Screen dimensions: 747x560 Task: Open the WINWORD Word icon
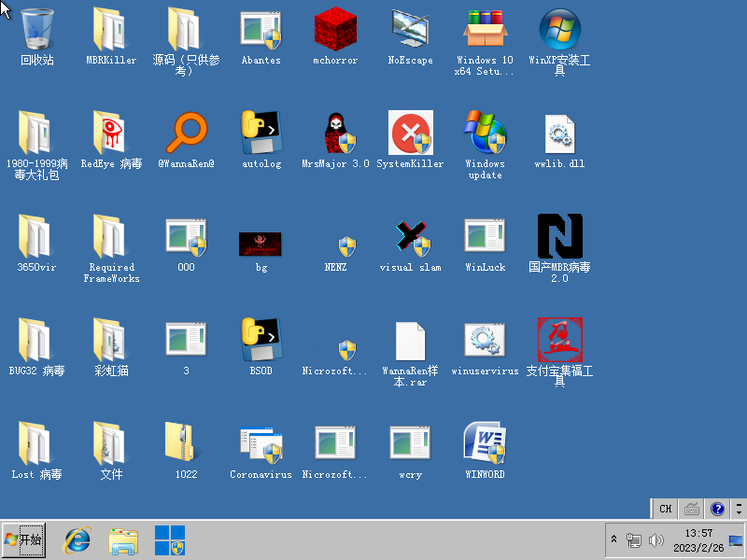[485, 443]
